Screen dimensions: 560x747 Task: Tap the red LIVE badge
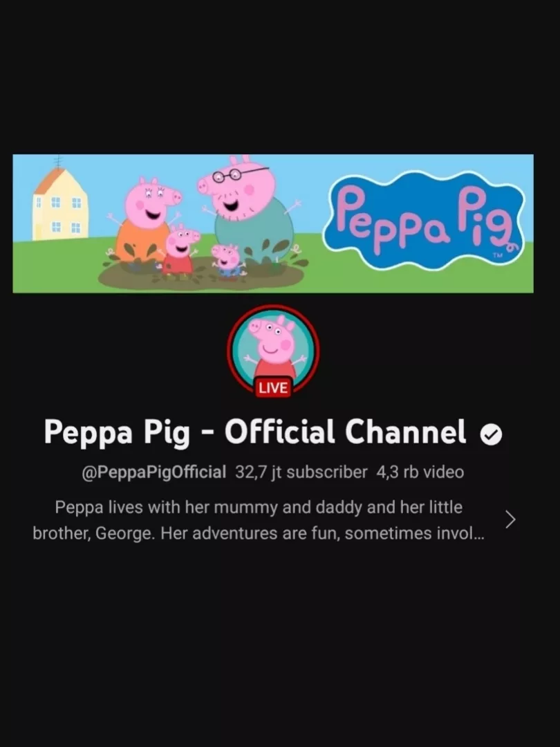(273, 388)
